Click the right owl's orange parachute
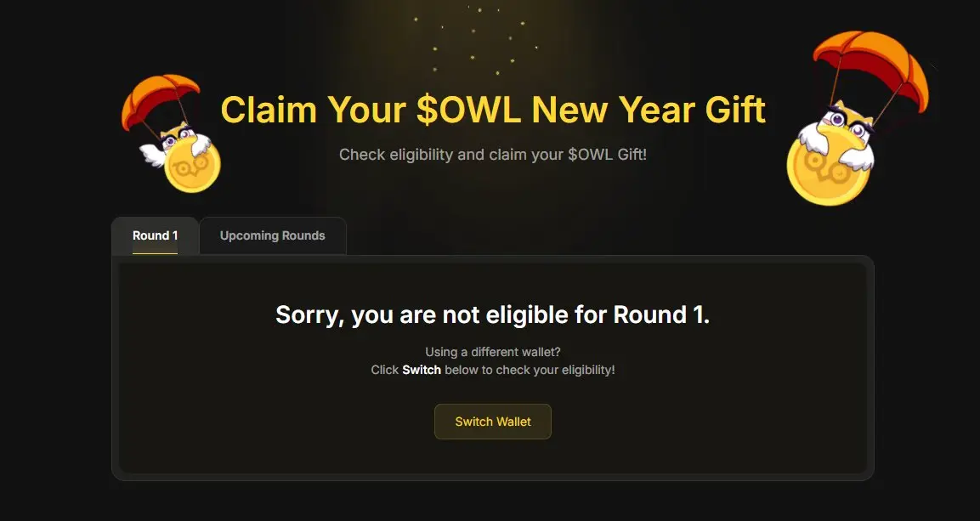This screenshot has height=521, width=980. coord(870,64)
